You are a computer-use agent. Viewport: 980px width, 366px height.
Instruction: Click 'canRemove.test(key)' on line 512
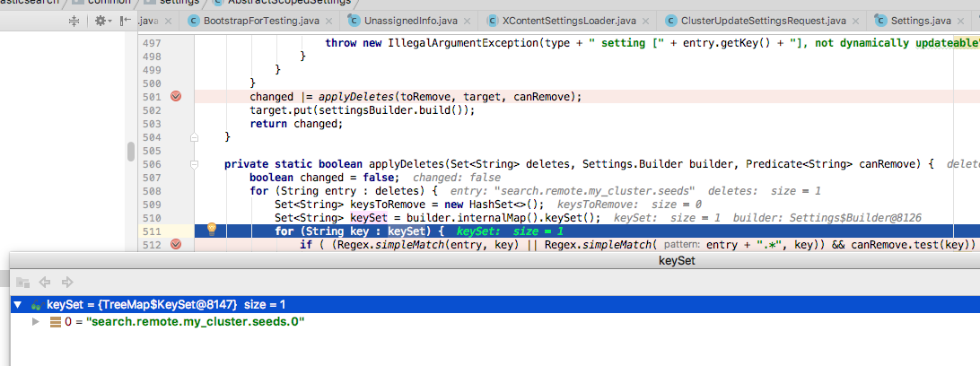click(x=911, y=244)
